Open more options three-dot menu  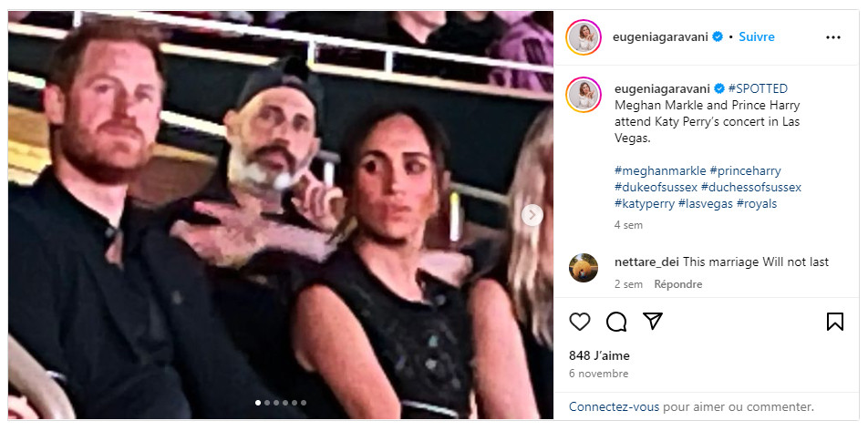coord(832,37)
